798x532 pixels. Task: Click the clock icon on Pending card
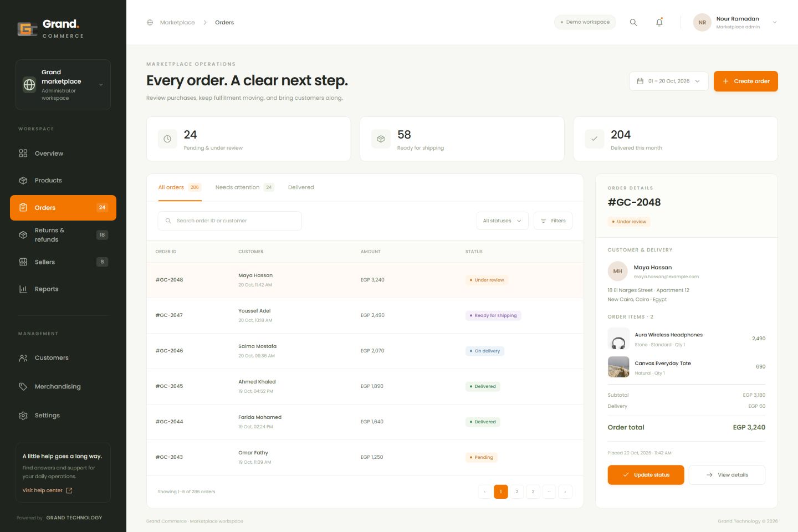point(167,139)
